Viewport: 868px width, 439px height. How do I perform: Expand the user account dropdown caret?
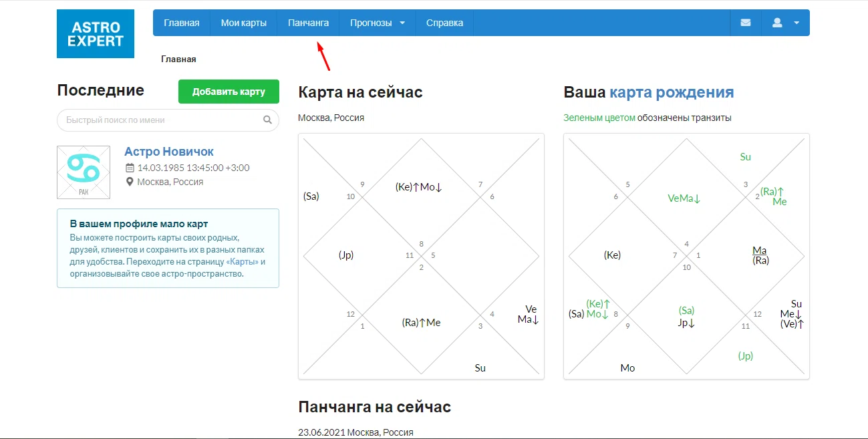coord(797,23)
